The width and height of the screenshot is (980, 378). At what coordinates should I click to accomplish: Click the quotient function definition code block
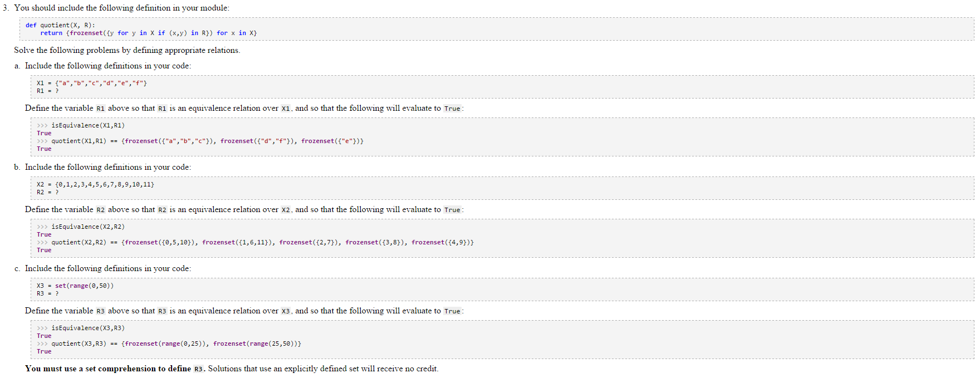[497, 29]
